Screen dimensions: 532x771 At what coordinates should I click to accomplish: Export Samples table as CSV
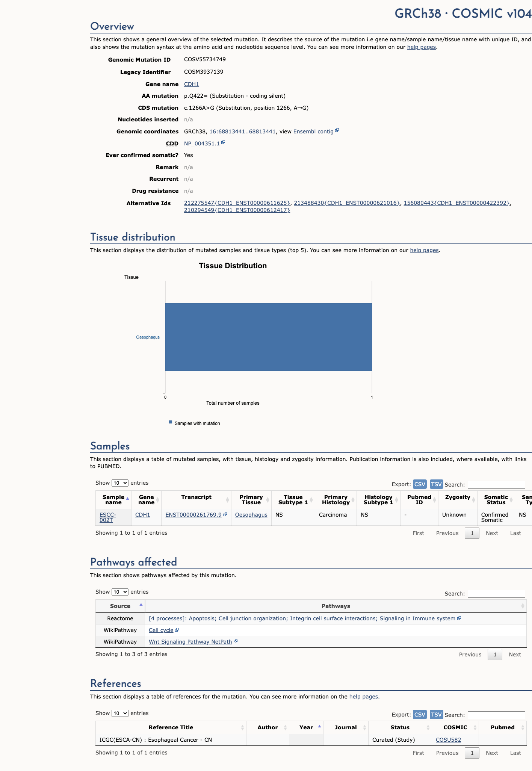[420, 484]
